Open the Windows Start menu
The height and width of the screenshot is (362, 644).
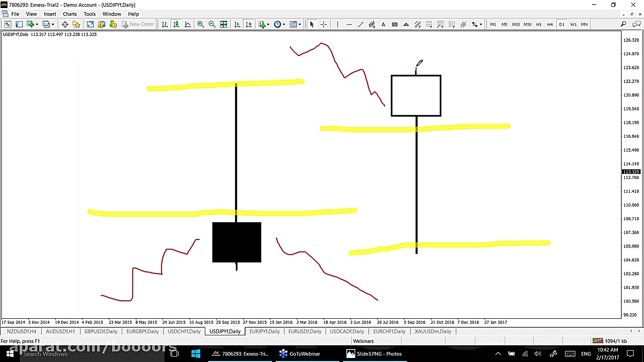pos(10,354)
